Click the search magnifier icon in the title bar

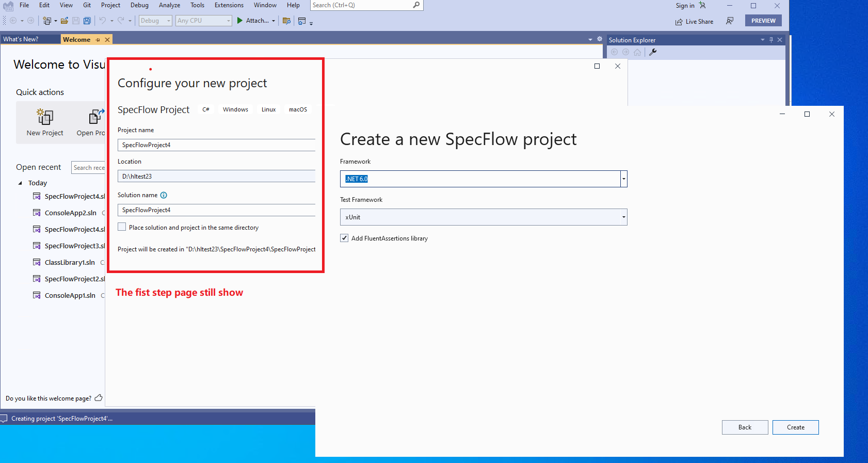[416, 5]
